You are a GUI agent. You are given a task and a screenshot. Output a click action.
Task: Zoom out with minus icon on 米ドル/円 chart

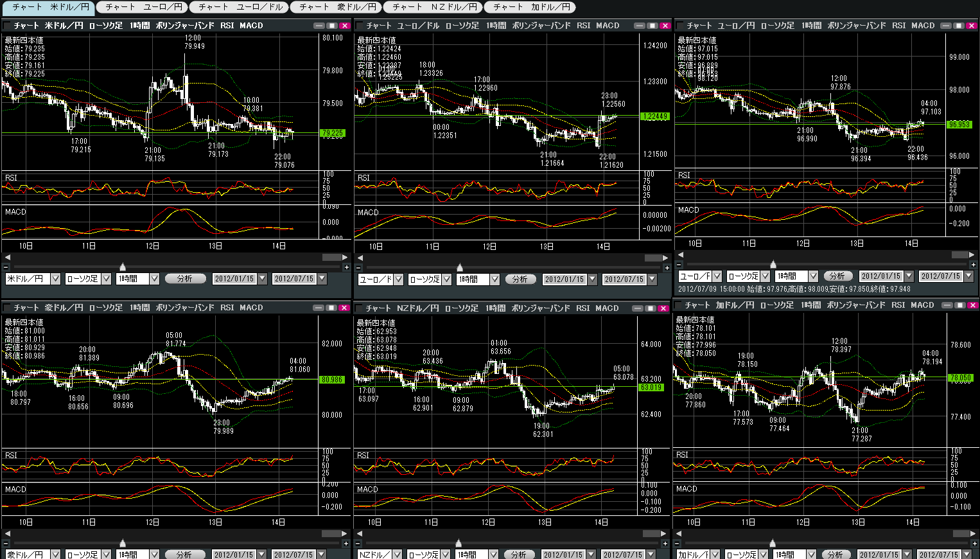tap(6, 267)
